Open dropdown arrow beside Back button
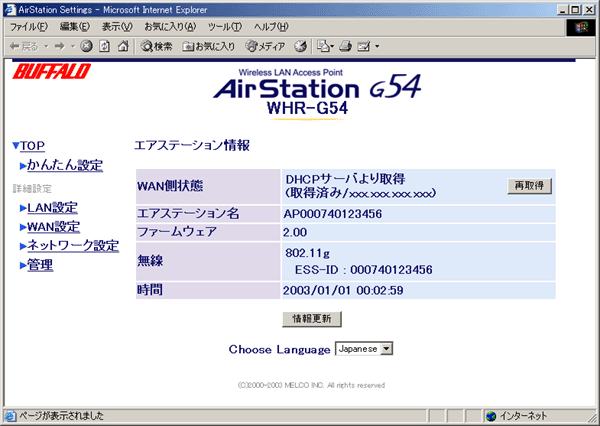The width and height of the screenshot is (600, 426). tap(46, 47)
